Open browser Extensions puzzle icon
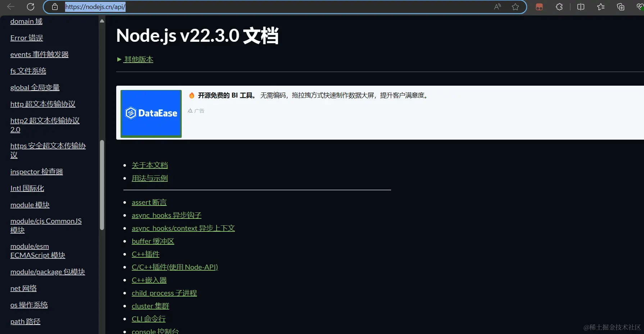Image resolution: width=644 pixels, height=334 pixels. point(559,7)
